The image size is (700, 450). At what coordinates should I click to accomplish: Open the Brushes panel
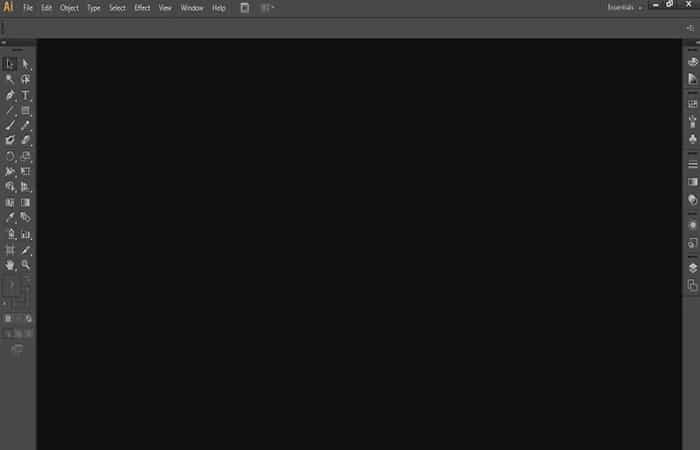692,121
